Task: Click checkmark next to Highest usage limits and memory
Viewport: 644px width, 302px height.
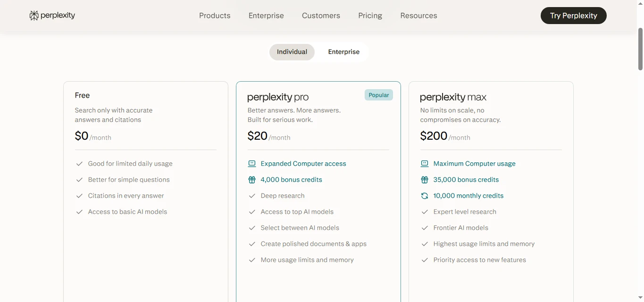Action: pyautogui.click(x=425, y=244)
